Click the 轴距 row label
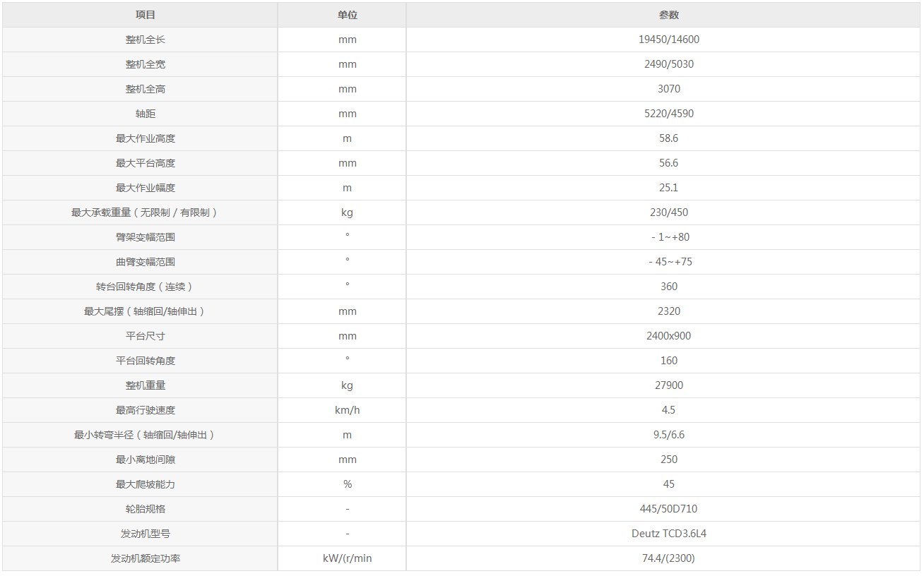The height and width of the screenshot is (576, 924). (x=146, y=114)
